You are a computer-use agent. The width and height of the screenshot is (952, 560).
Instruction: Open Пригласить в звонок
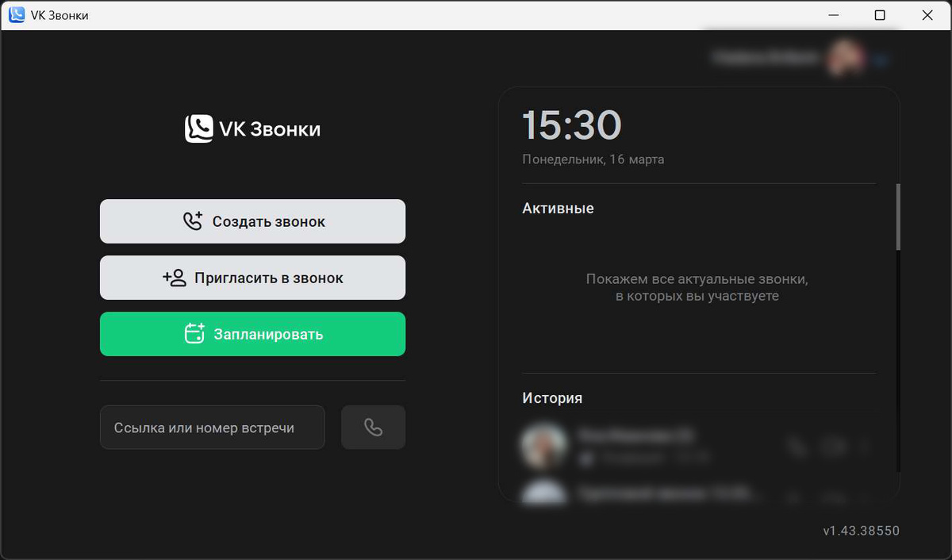(x=252, y=278)
